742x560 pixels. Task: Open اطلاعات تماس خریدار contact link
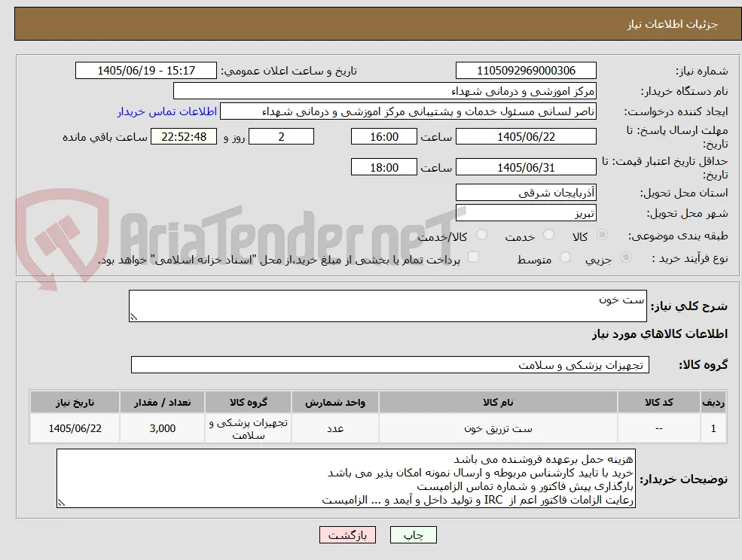[167, 111]
